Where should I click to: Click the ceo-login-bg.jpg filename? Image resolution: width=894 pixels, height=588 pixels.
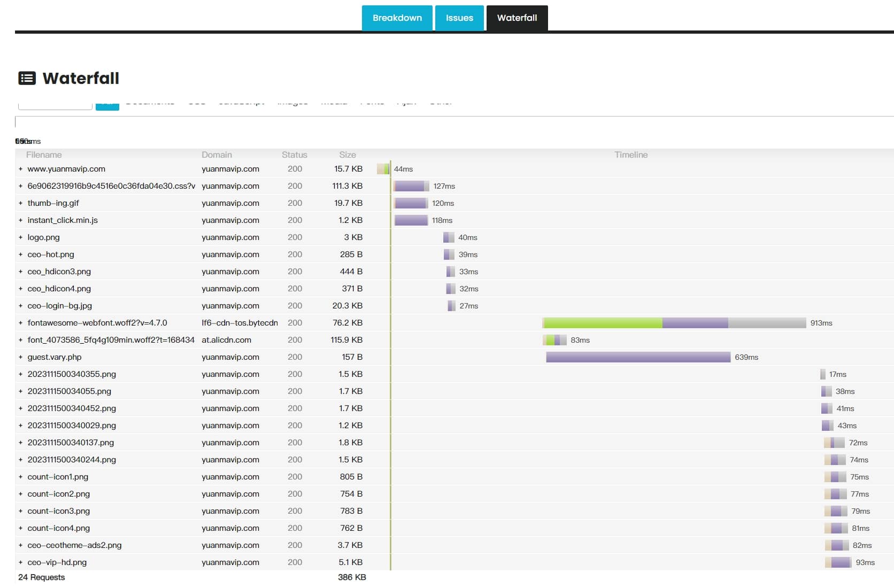[x=60, y=306]
